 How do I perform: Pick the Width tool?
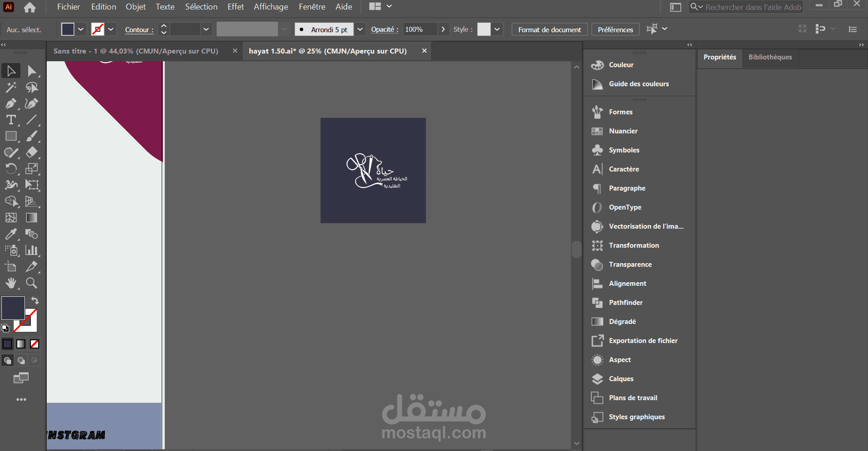point(11,185)
